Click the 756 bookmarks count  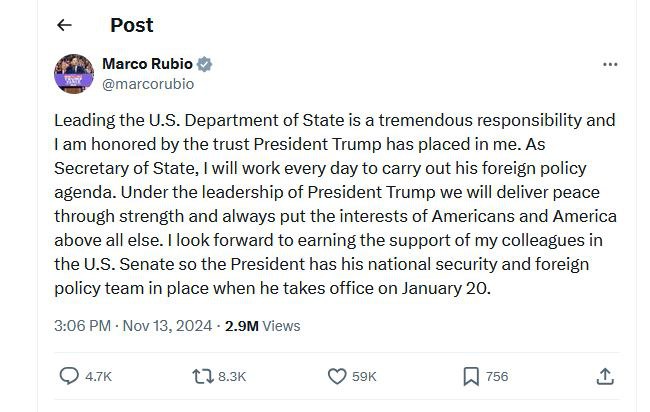497,376
